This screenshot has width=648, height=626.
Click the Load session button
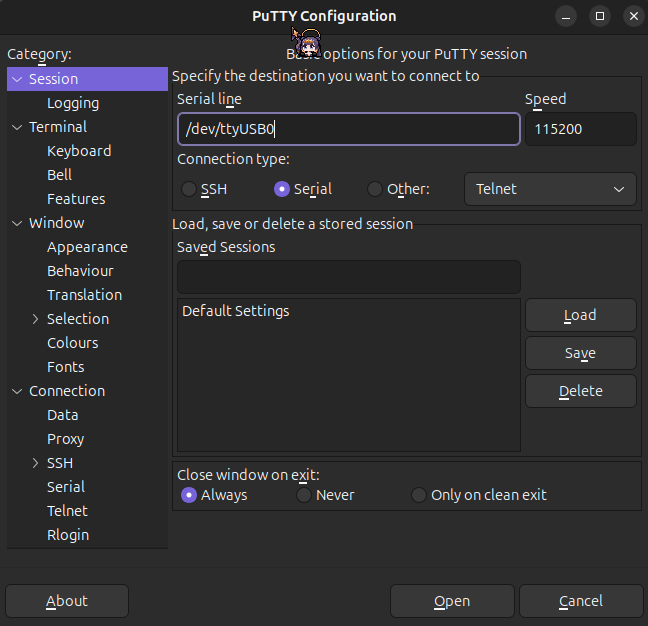click(x=581, y=315)
